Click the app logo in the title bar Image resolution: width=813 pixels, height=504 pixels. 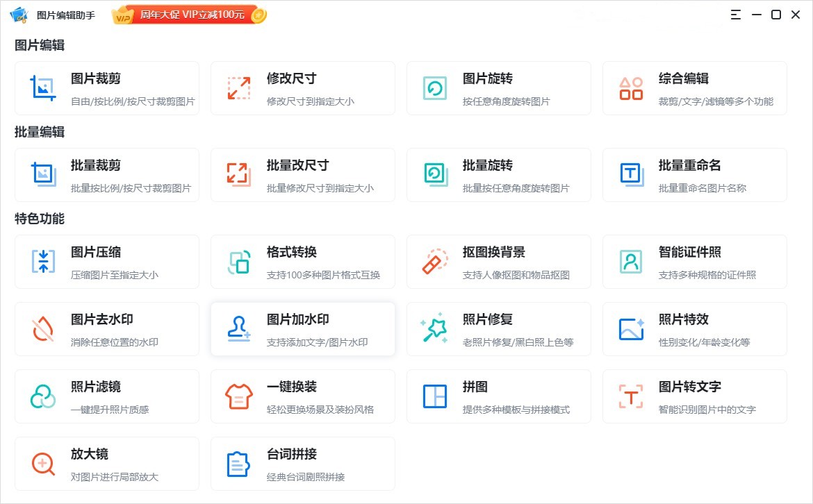click(x=19, y=15)
